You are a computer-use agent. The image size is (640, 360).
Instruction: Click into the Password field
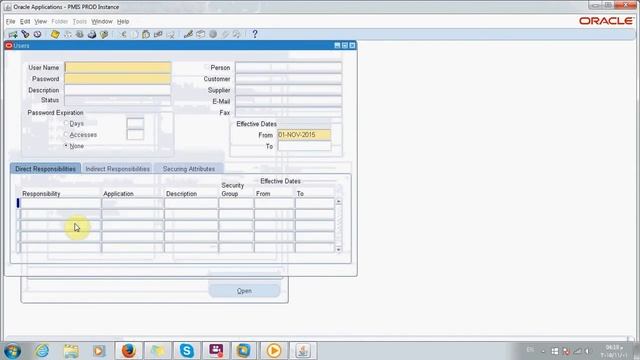118,79
